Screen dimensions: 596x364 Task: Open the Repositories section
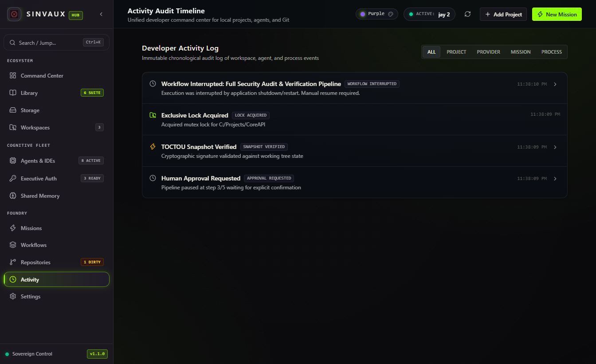57,262
